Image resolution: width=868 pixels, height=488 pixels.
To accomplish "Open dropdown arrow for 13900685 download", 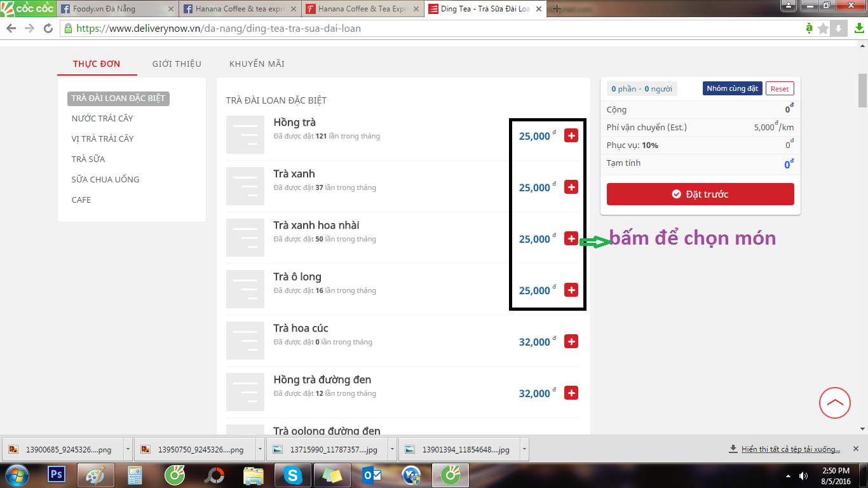I will click(x=128, y=449).
